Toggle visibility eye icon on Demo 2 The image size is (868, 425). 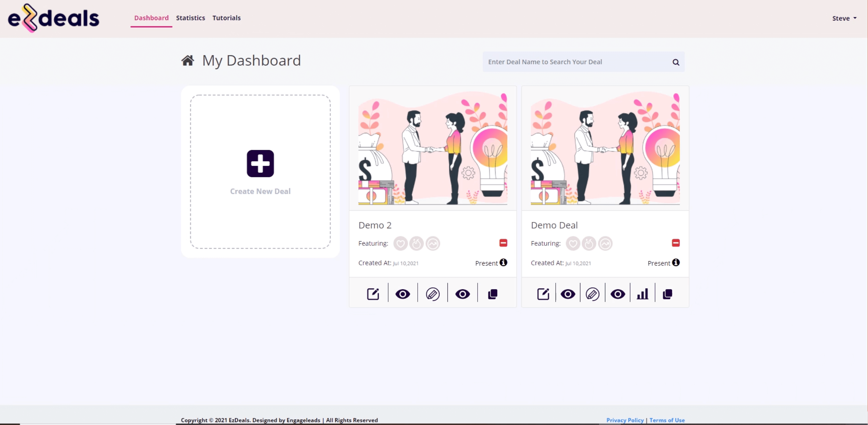pyautogui.click(x=402, y=294)
